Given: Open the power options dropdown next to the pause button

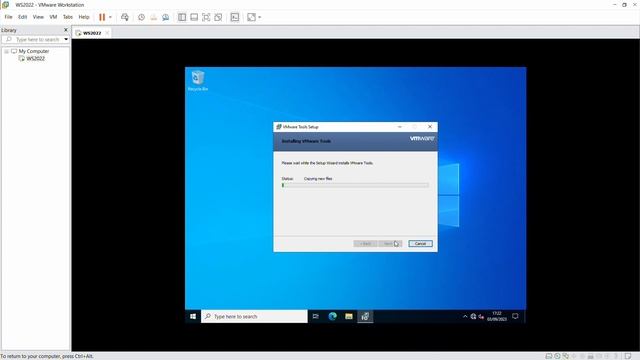Looking at the screenshot, I should point(110,17).
